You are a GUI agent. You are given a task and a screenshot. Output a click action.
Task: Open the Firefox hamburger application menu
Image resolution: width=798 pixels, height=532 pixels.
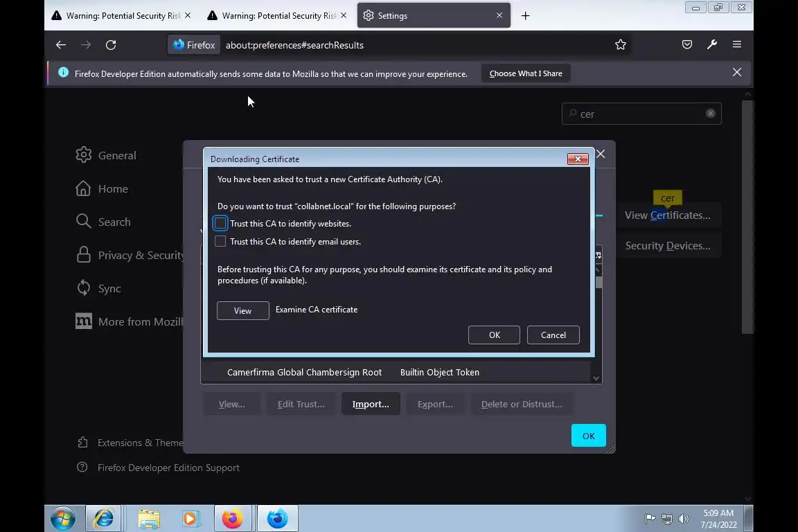(737, 45)
